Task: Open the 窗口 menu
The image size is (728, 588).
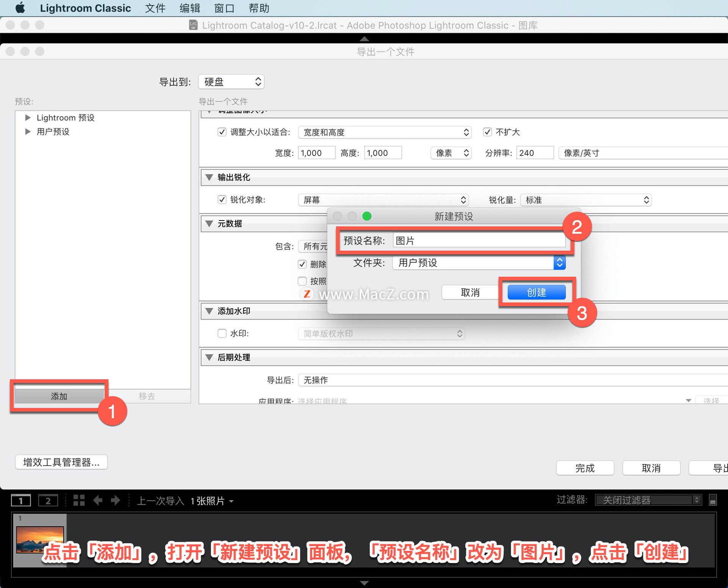Action: 224,8
